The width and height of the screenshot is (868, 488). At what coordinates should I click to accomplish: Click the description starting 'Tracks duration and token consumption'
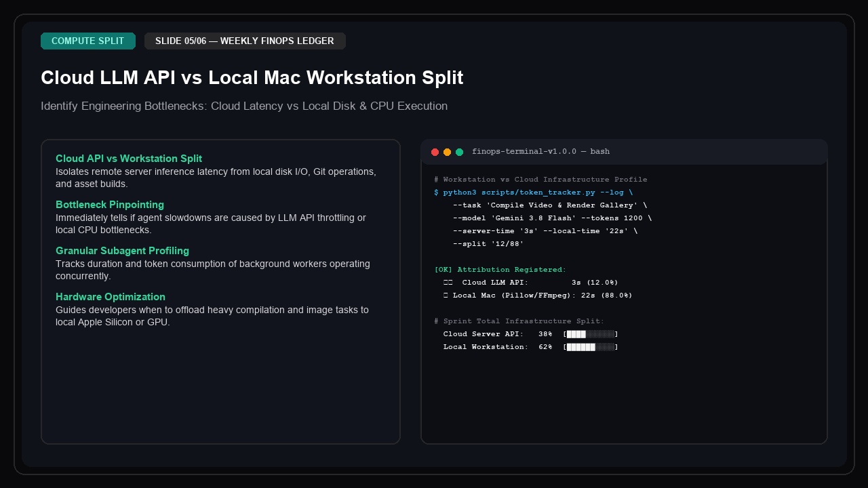(213, 270)
